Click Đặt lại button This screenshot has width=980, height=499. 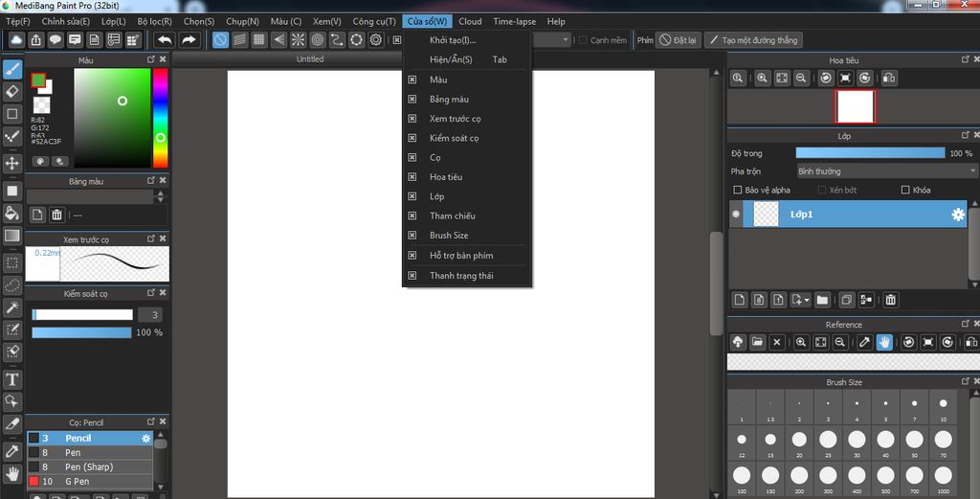[679, 40]
